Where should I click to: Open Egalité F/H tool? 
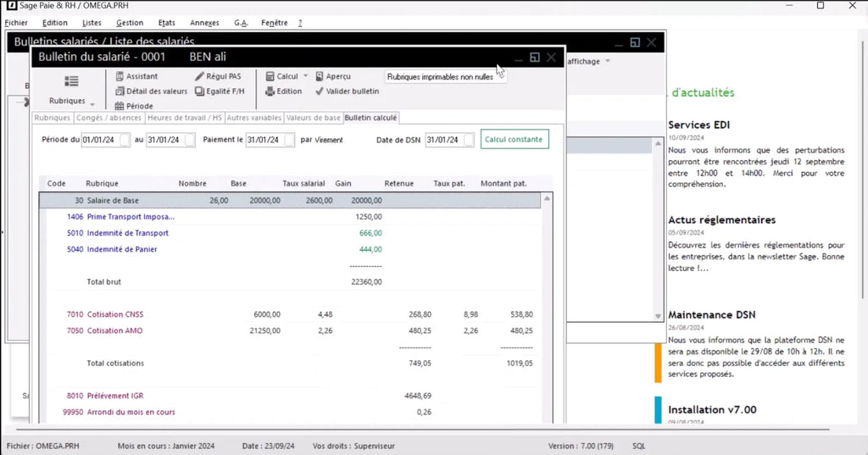200,92
